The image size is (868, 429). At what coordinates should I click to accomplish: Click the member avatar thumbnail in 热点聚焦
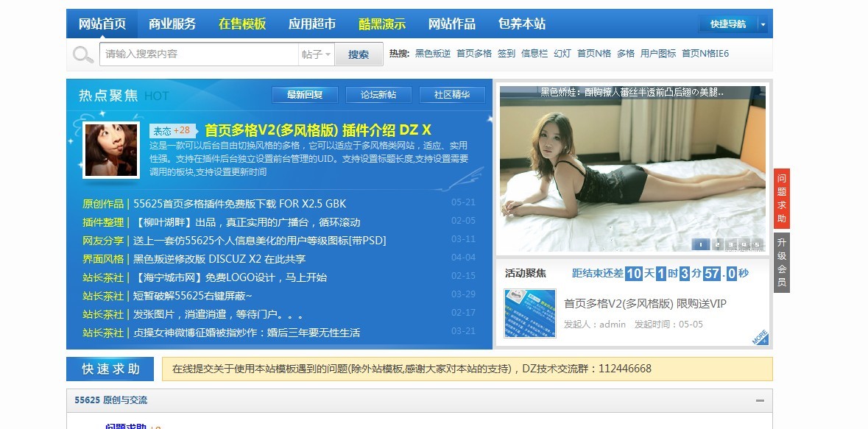coord(110,149)
